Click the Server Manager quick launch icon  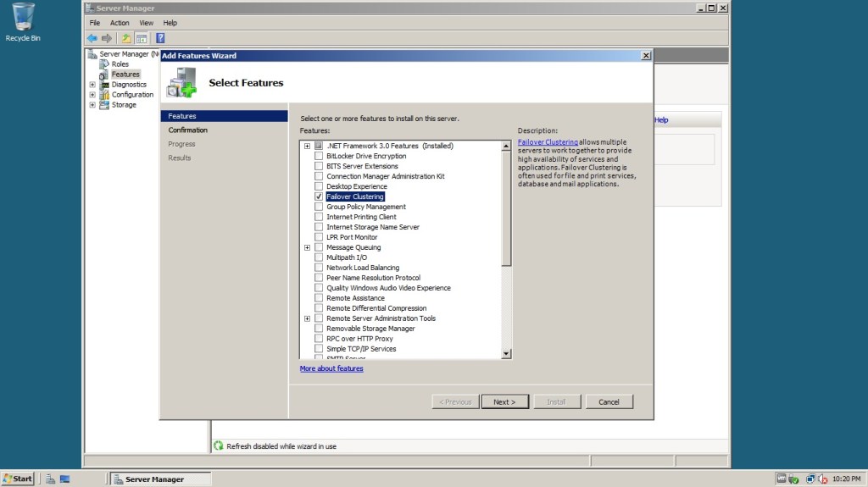tap(51, 479)
